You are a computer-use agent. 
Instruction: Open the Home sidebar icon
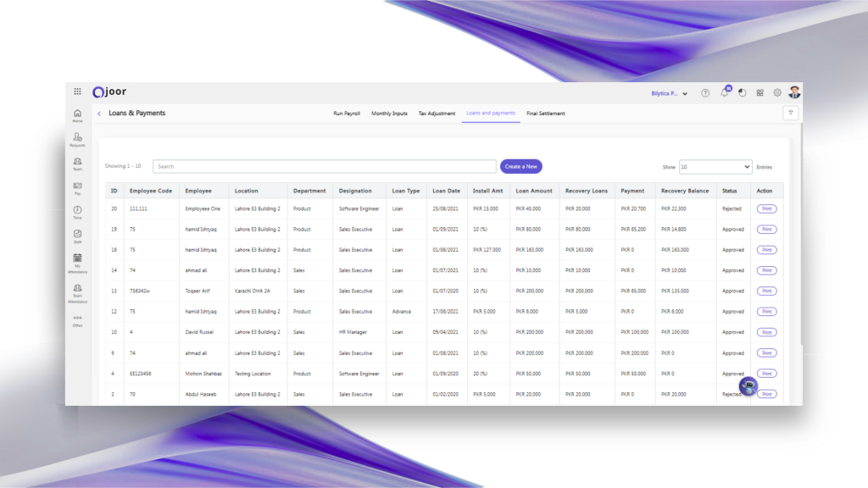point(77,114)
